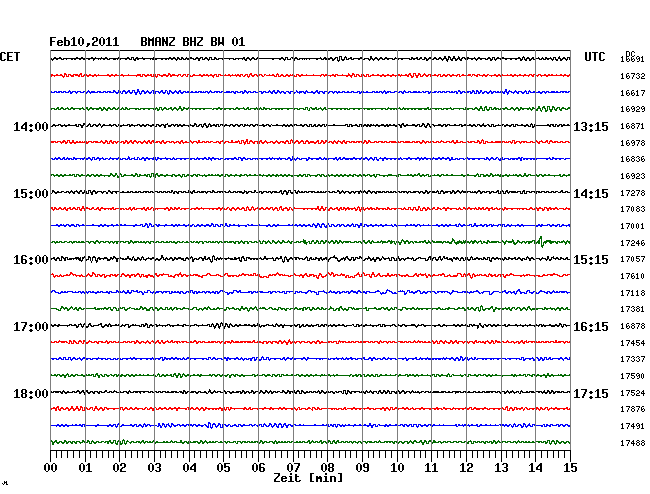Image resolution: width=650 pixels, height=494 pixels.
Task: Select the DC value 16929
Action: 633,109
